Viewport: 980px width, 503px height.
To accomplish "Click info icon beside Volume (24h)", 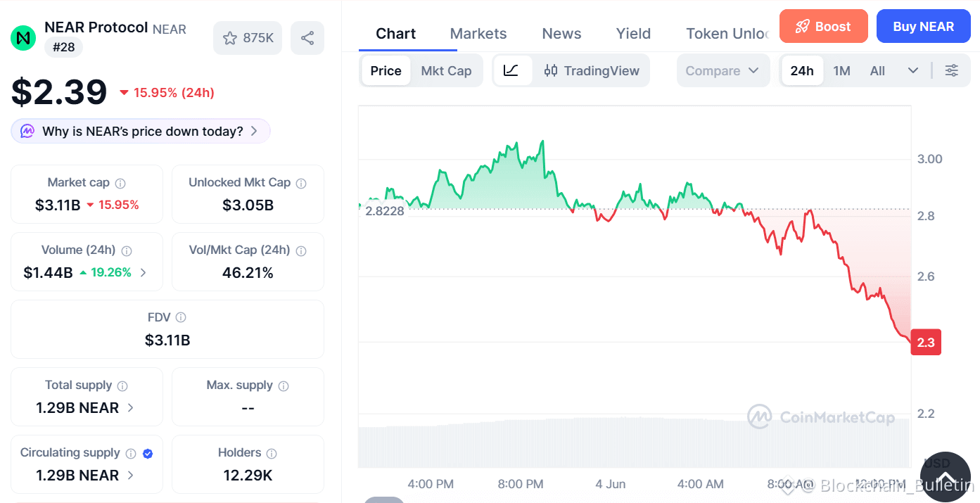I will [127, 250].
